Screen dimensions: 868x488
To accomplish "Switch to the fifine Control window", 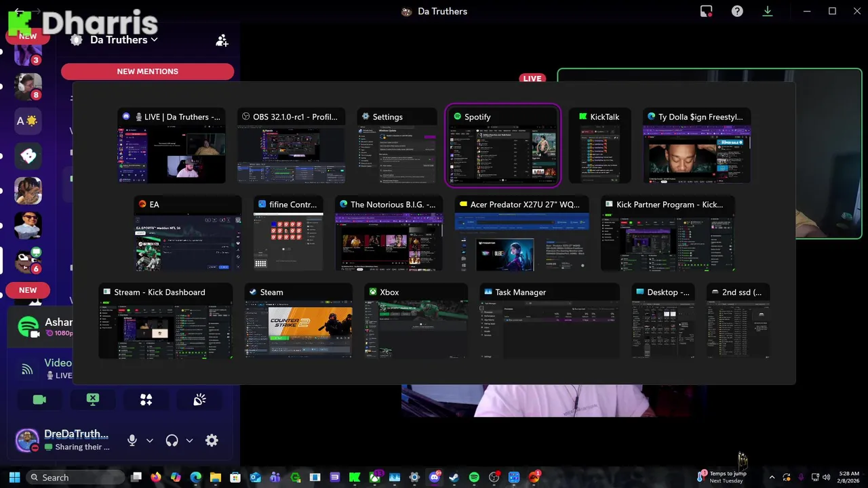I will [288, 233].
